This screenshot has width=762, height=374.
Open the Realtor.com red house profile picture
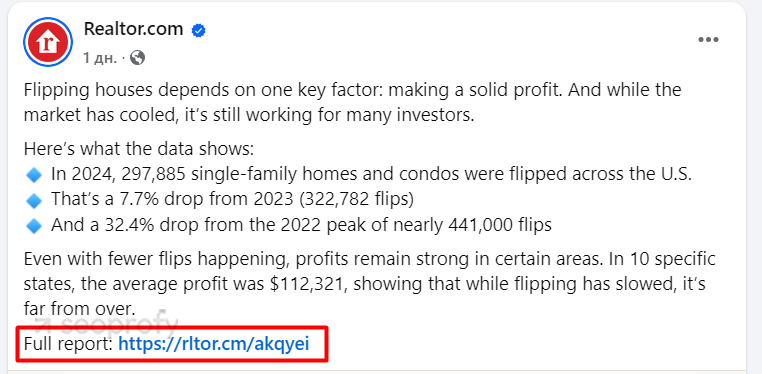(x=48, y=42)
